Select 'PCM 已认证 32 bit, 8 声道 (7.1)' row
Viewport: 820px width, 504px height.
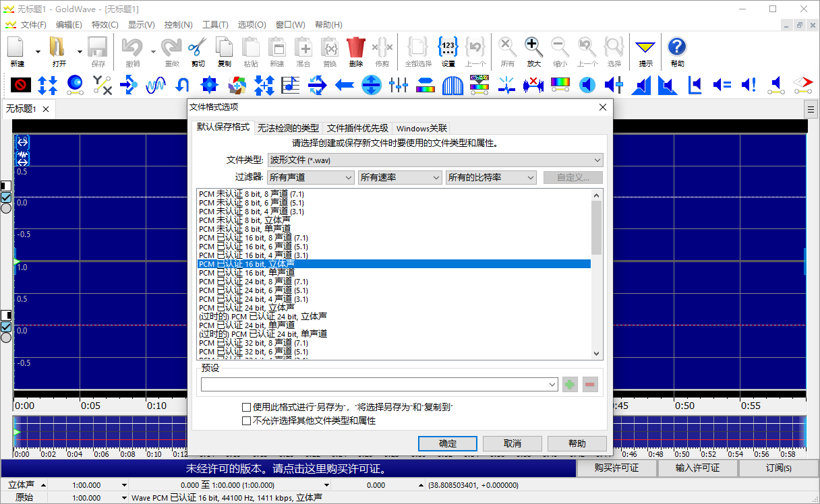pos(394,343)
